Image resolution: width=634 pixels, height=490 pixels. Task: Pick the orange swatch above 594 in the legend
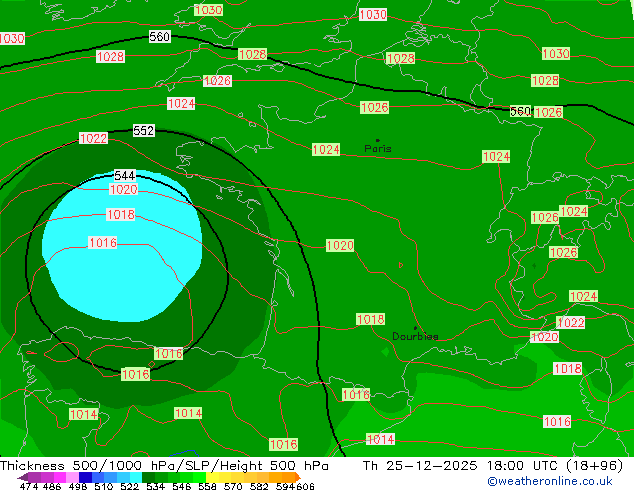[289, 477]
